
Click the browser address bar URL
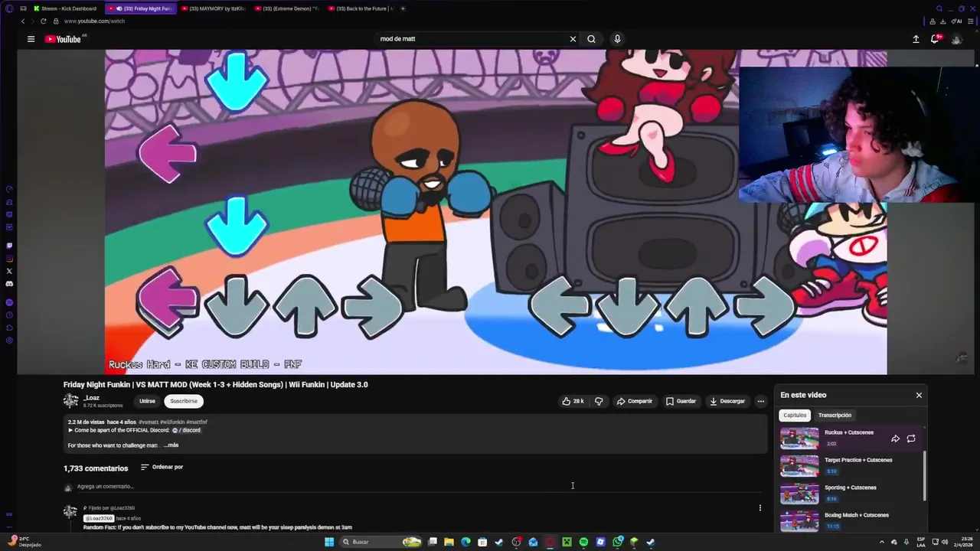pyautogui.click(x=94, y=21)
